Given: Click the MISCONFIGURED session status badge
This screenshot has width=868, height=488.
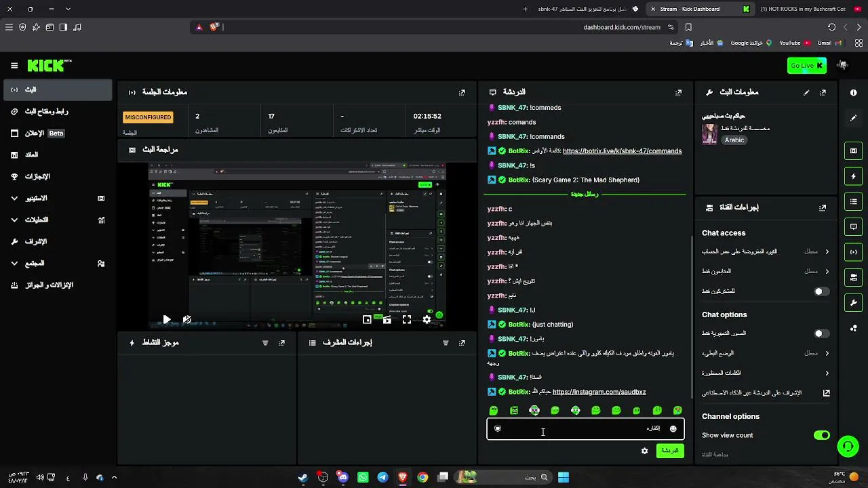Looking at the screenshot, I should (148, 117).
